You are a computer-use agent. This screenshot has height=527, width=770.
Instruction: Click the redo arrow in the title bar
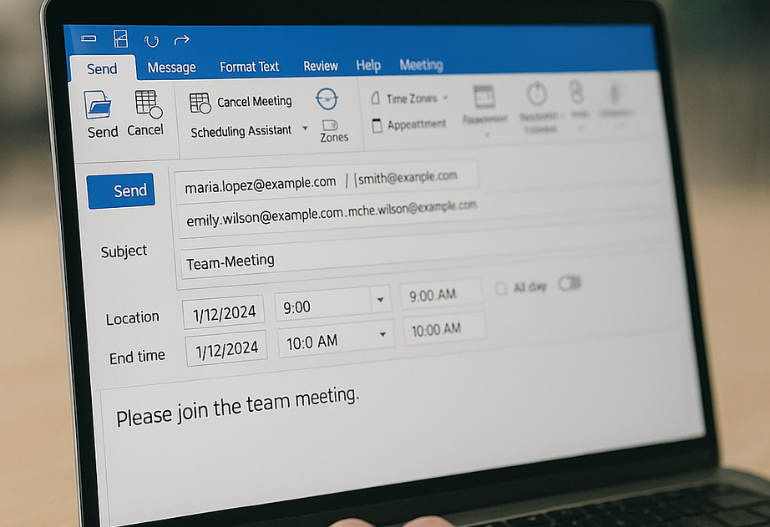[181, 41]
